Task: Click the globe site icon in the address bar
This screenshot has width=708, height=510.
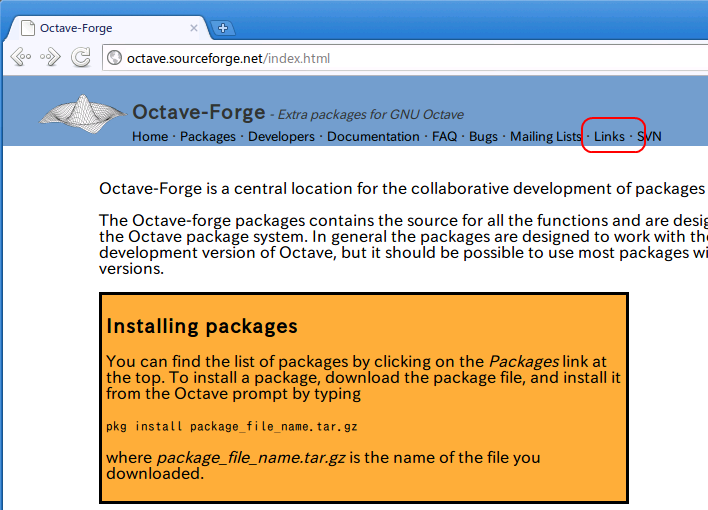Action: tap(115, 58)
